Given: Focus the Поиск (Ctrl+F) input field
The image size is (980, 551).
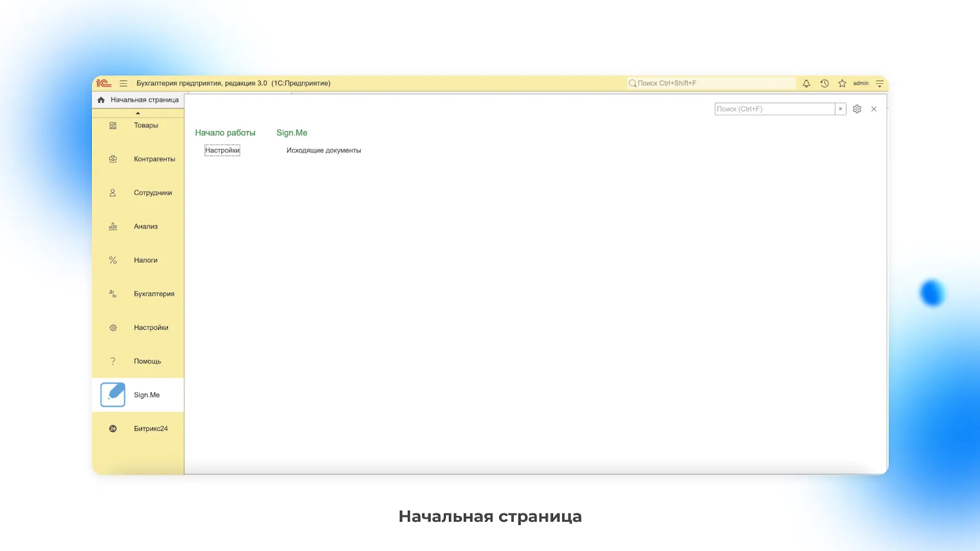Looking at the screenshot, I should coord(774,109).
